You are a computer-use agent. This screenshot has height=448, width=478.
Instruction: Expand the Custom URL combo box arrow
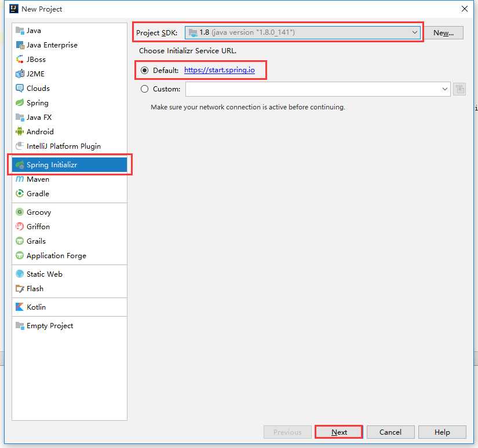click(444, 89)
